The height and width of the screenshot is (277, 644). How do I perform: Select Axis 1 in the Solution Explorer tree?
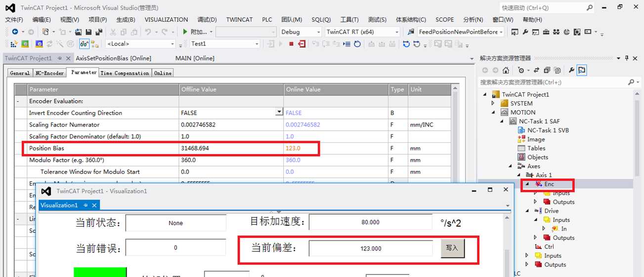point(544,175)
